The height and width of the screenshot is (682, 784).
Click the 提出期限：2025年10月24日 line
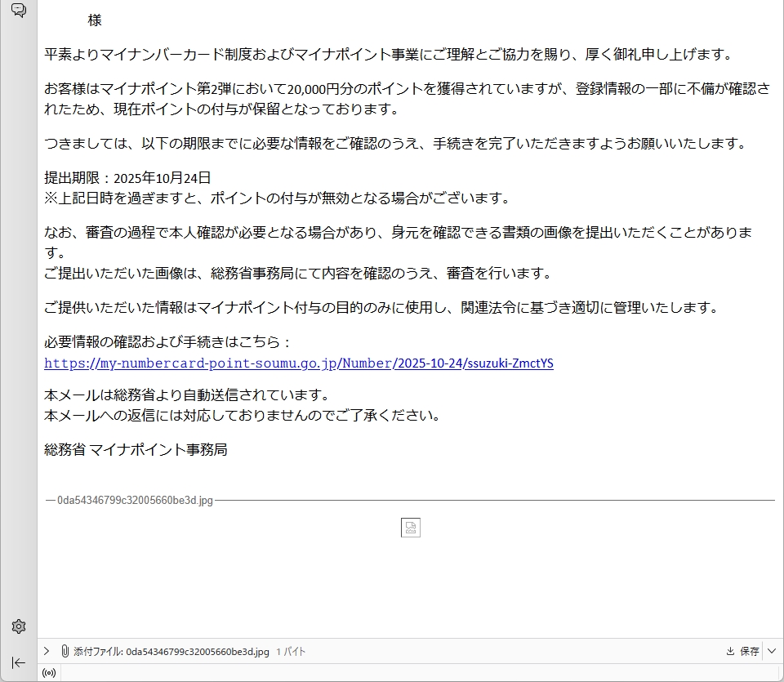coord(127,177)
